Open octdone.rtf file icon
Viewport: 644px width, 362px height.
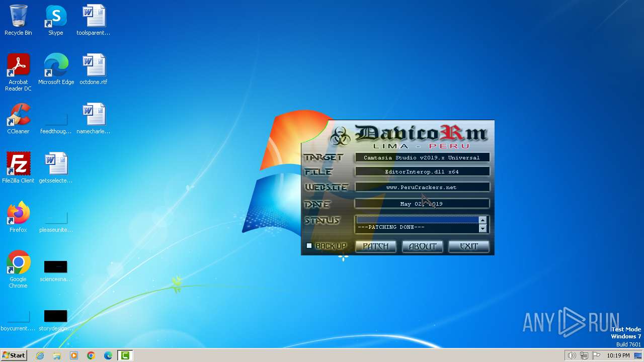click(94, 69)
